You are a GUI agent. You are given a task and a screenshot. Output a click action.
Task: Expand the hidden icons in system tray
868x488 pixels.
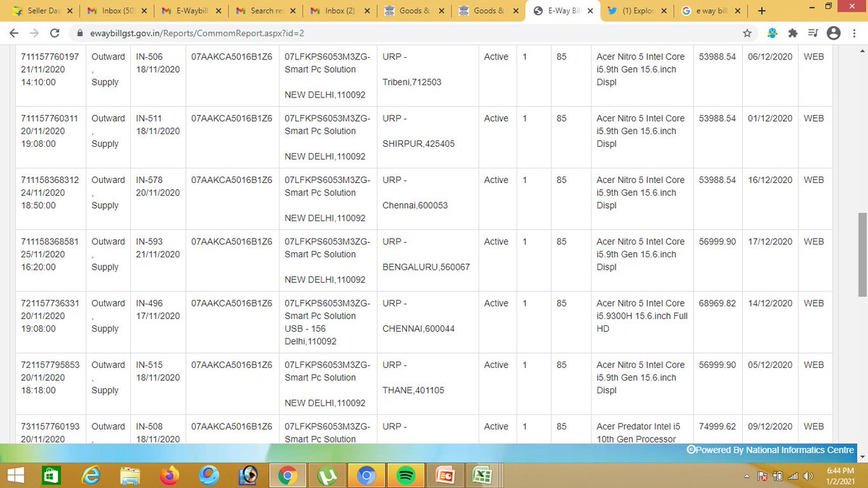click(746, 475)
